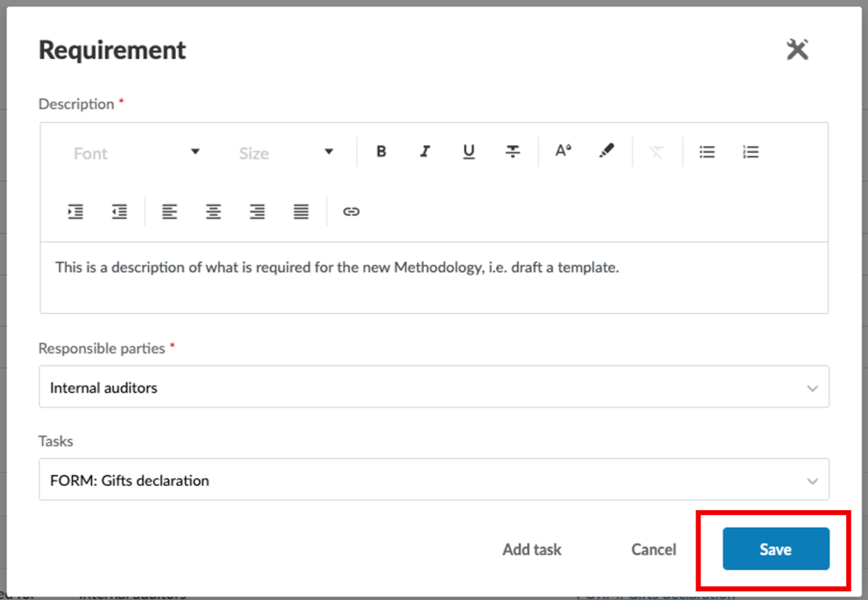This screenshot has height=600, width=868.
Task: Click the description text area
Action: coord(434,277)
